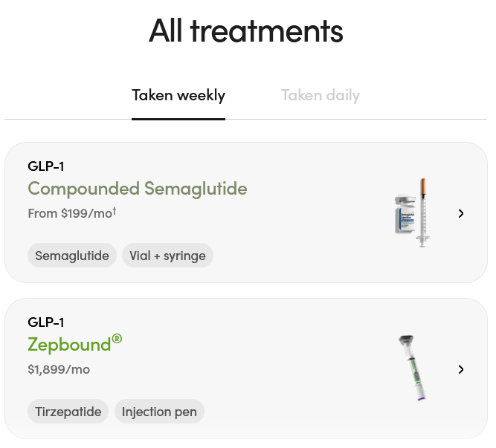Click the From $199/mo price text

(x=69, y=214)
